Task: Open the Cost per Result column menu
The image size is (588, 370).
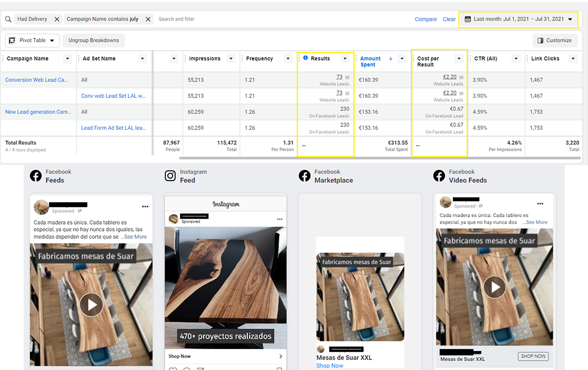Action: click(x=459, y=59)
